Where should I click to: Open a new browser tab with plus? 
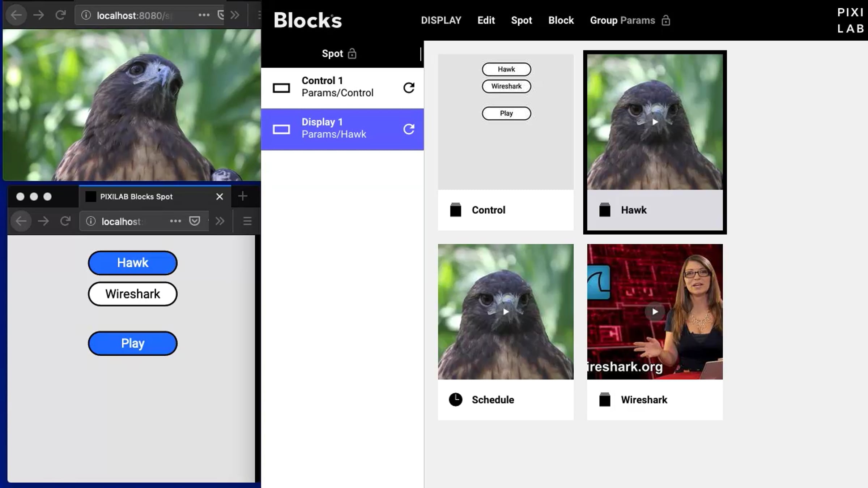click(x=243, y=196)
